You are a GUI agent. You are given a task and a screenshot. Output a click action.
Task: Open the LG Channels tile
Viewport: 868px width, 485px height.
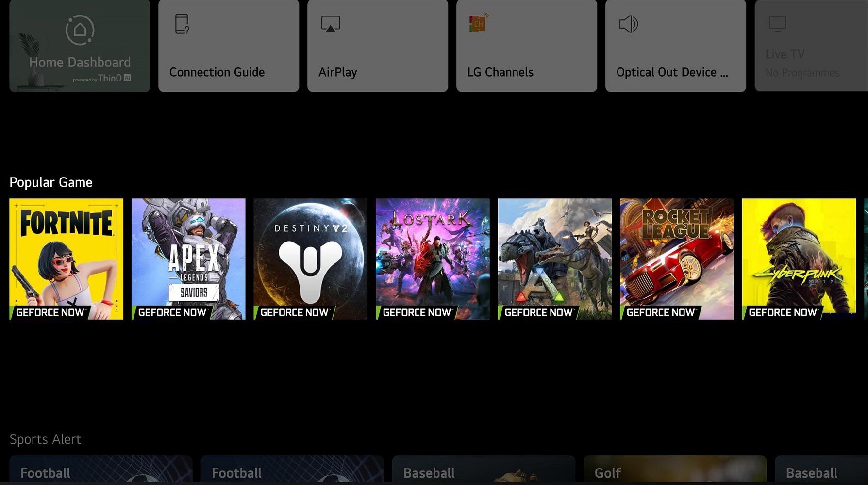point(527,46)
